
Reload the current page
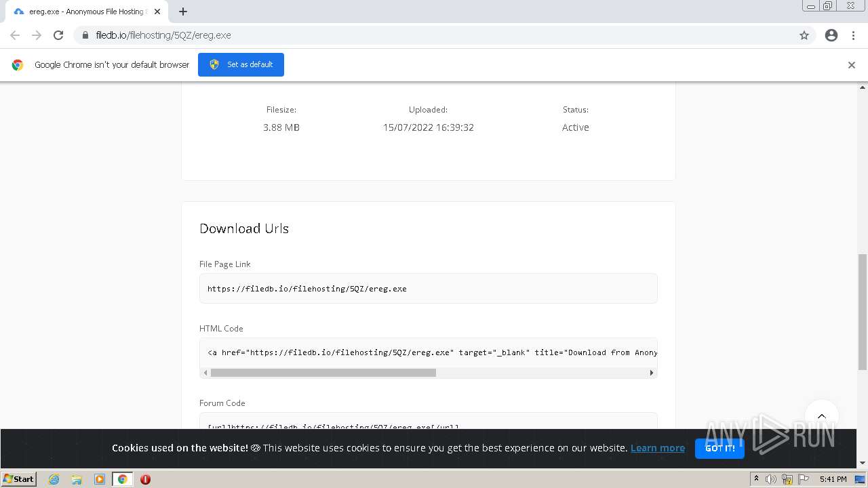pos(58,35)
